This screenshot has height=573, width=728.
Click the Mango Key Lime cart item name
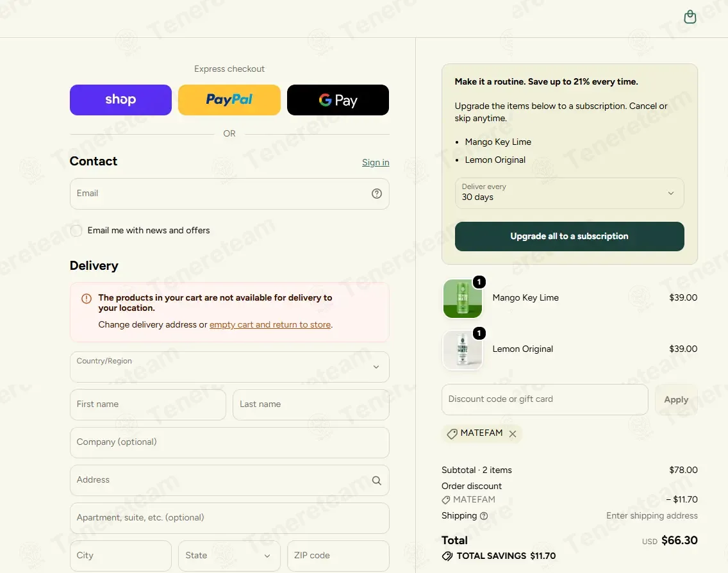525,297
